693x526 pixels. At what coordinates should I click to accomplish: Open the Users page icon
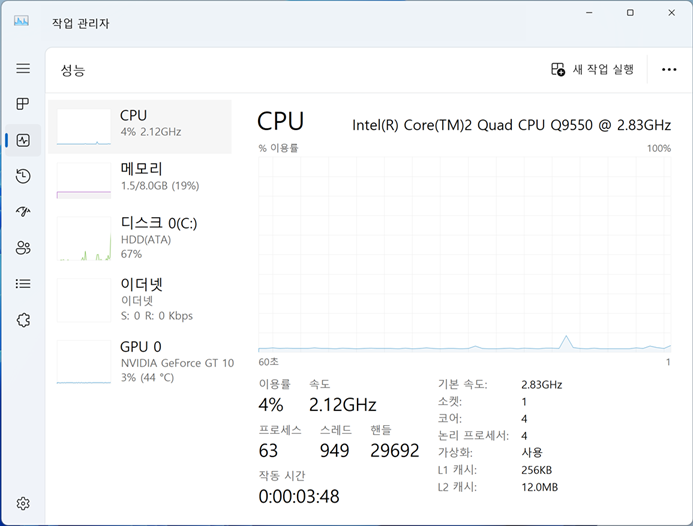point(23,247)
